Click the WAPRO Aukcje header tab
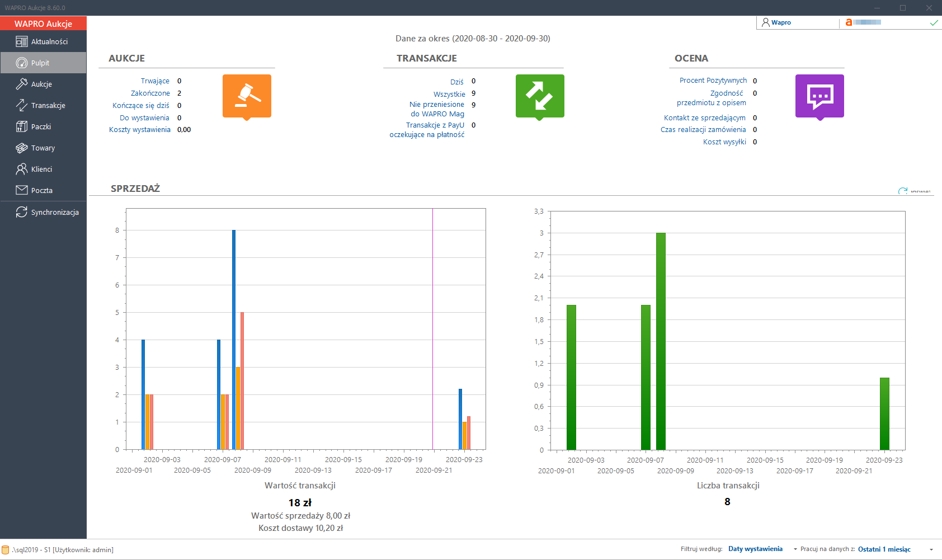 [43, 23]
